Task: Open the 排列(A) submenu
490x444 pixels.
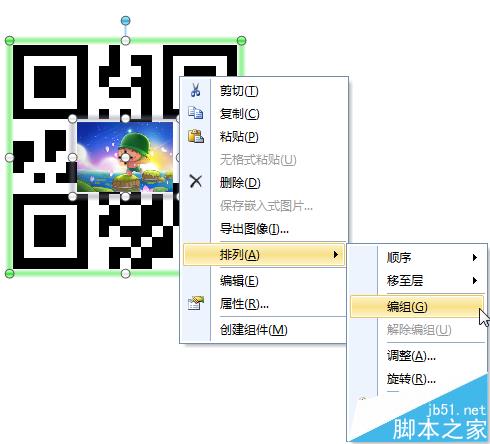Action: point(264,255)
